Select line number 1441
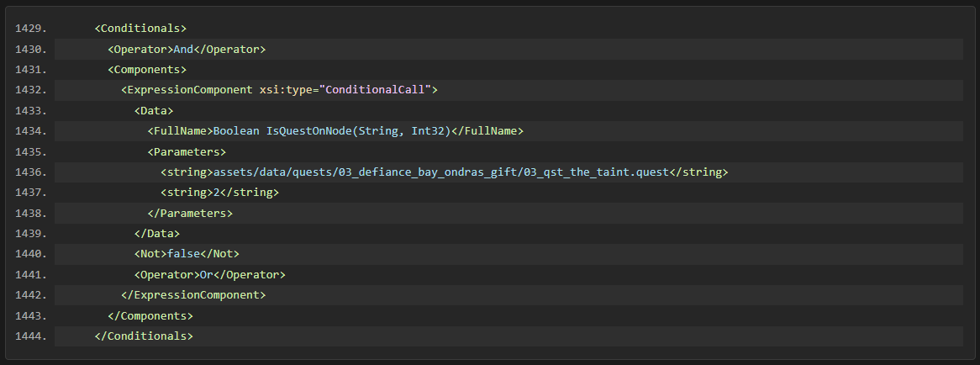The height and width of the screenshot is (365, 980). pyautogui.click(x=30, y=275)
